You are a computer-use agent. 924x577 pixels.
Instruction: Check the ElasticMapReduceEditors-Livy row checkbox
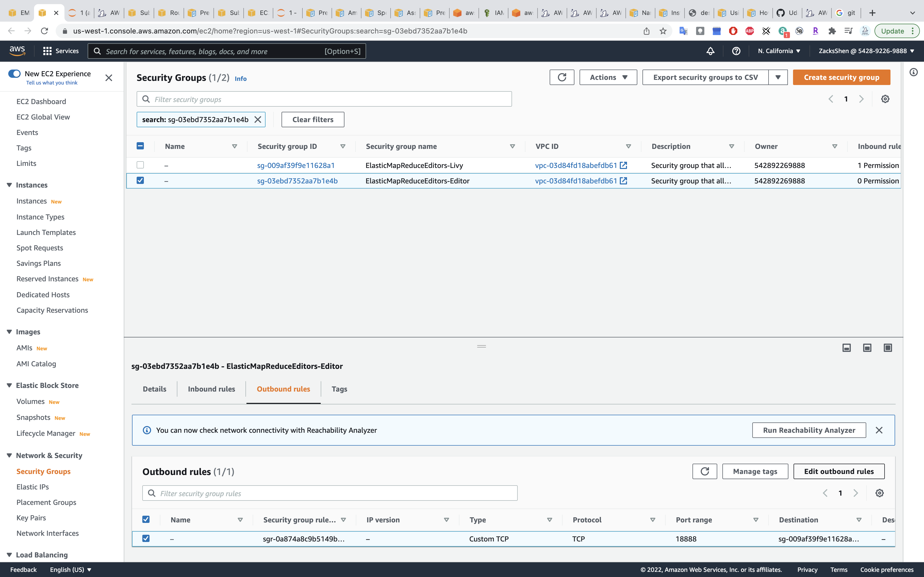(140, 165)
